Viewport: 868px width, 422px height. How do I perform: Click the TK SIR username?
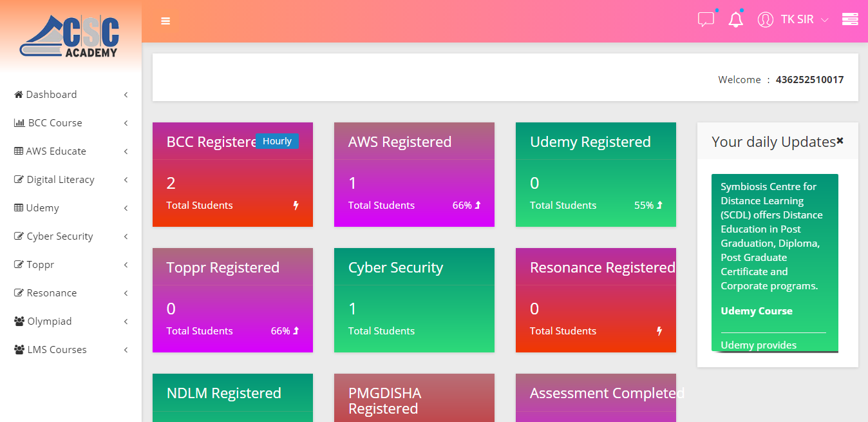click(x=797, y=19)
